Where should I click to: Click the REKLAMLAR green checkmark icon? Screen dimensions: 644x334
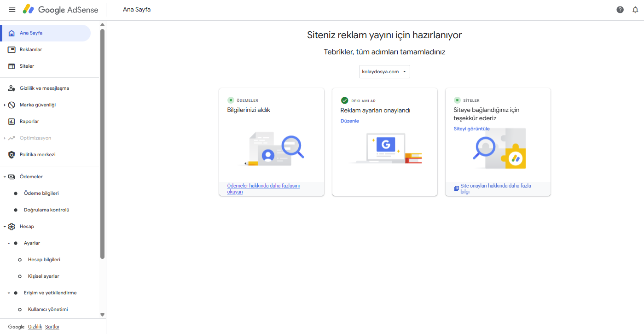coord(344,100)
